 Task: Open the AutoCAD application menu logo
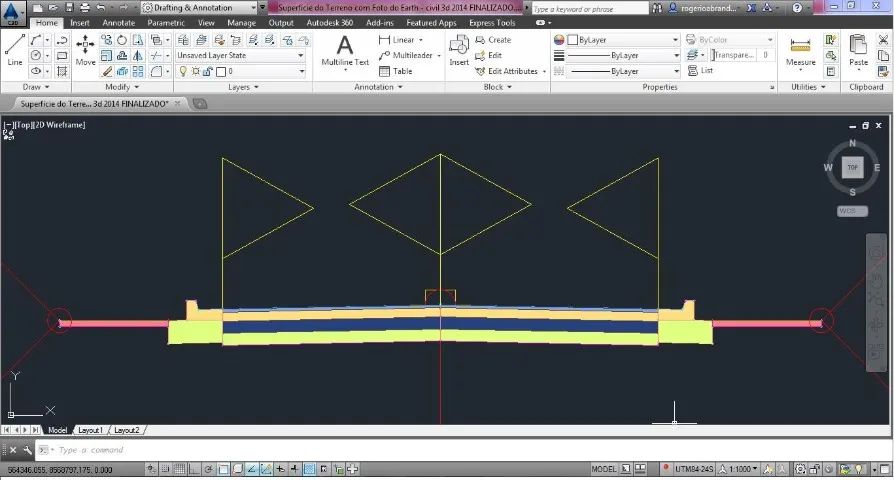13,11
